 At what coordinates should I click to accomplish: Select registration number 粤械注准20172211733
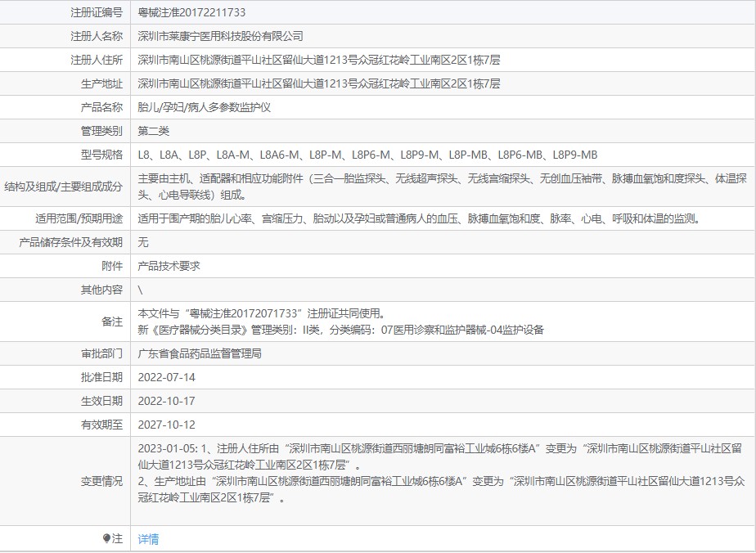(192, 12)
